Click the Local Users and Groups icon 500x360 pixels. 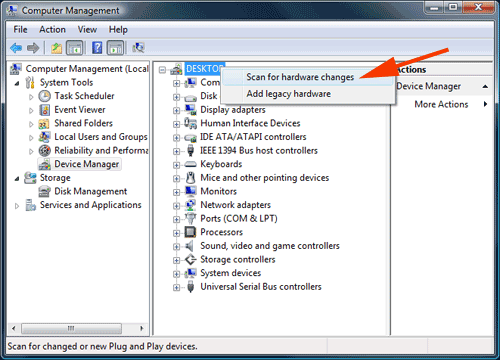click(44, 137)
